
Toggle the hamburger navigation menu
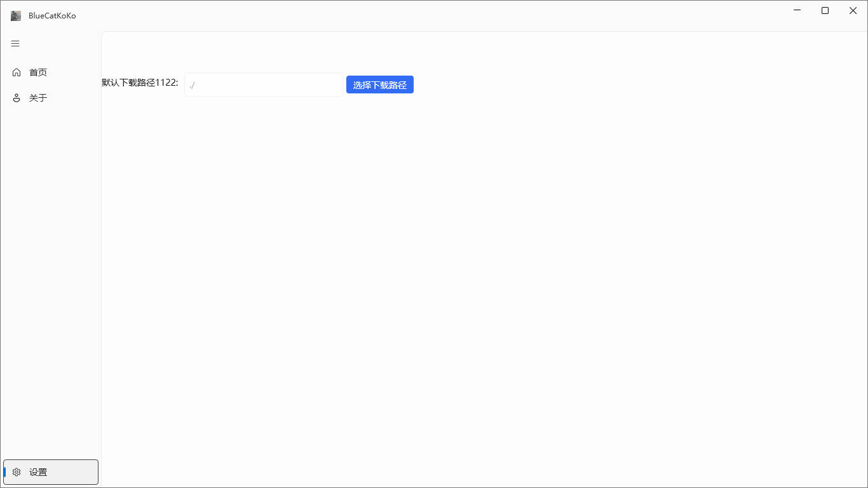(15, 44)
